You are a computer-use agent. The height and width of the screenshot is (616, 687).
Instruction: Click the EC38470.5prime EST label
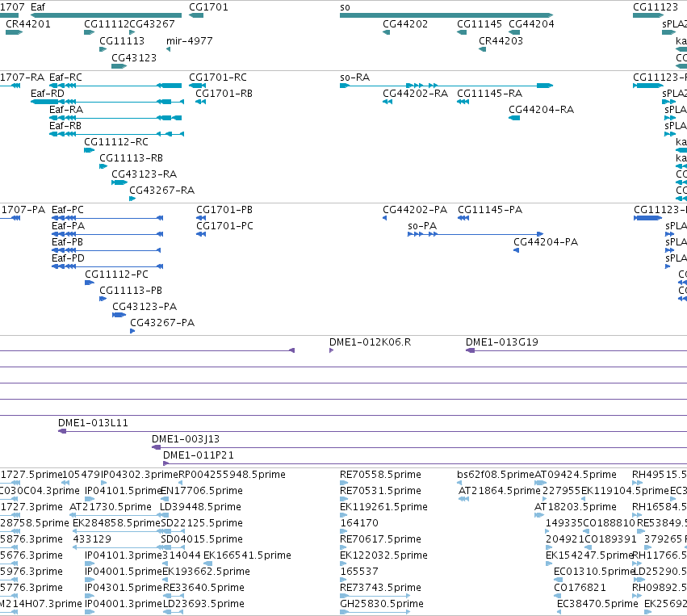coord(597,604)
